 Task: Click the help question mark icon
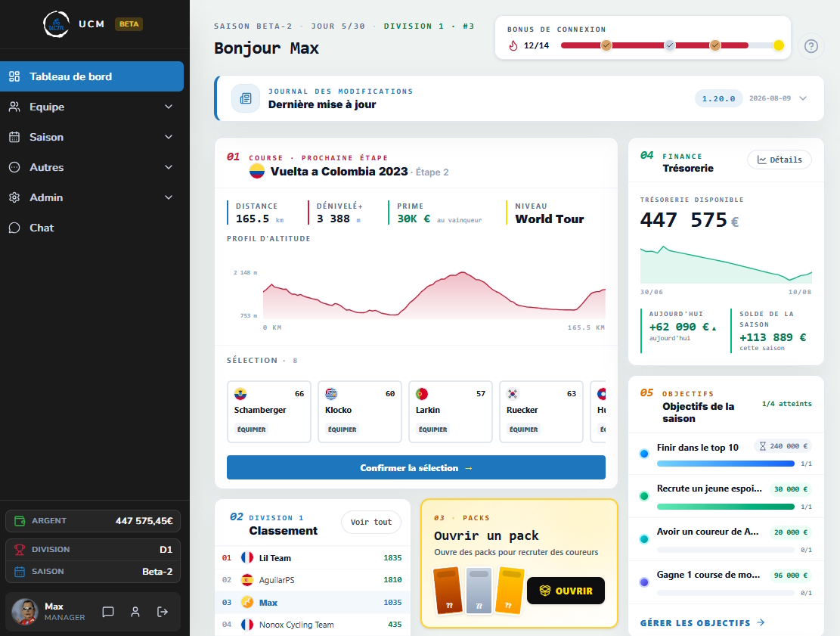[811, 46]
